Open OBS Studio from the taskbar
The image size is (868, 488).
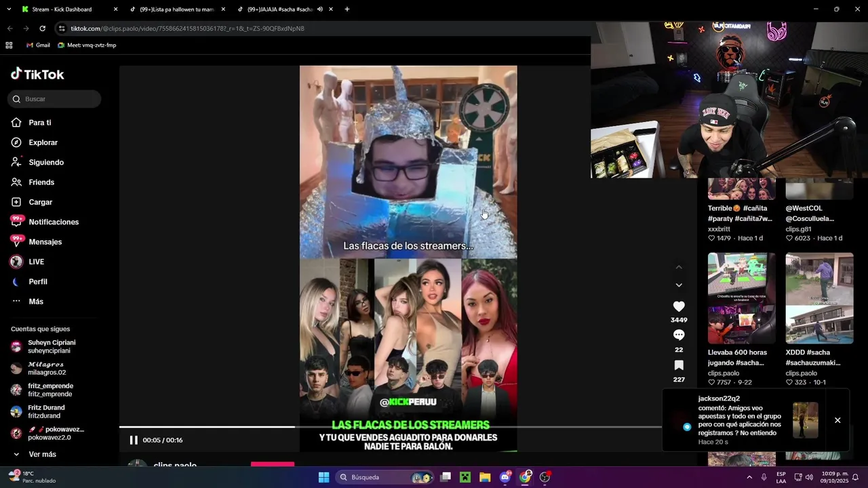545,477
